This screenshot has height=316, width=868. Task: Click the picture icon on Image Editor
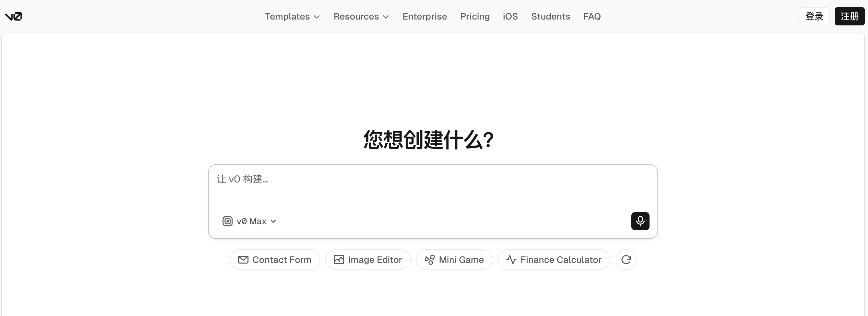click(339, 260)
